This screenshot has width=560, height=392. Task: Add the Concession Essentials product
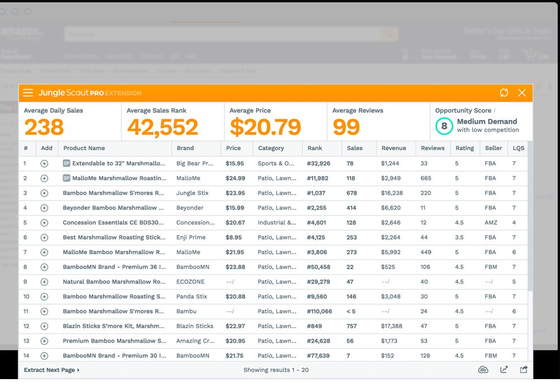click(44, 223)
